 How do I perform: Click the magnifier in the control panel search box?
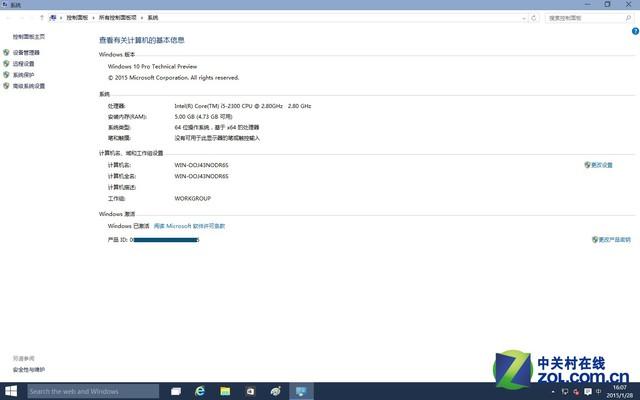(629, 18)
